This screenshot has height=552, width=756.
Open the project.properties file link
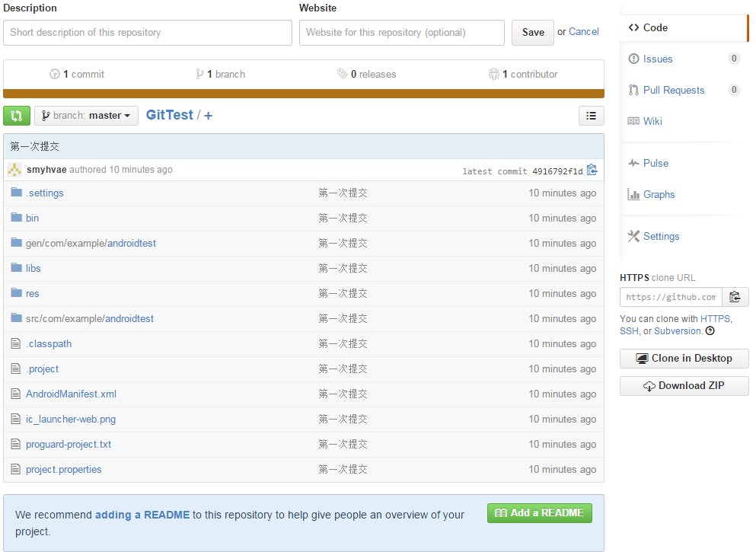(64, 470)
